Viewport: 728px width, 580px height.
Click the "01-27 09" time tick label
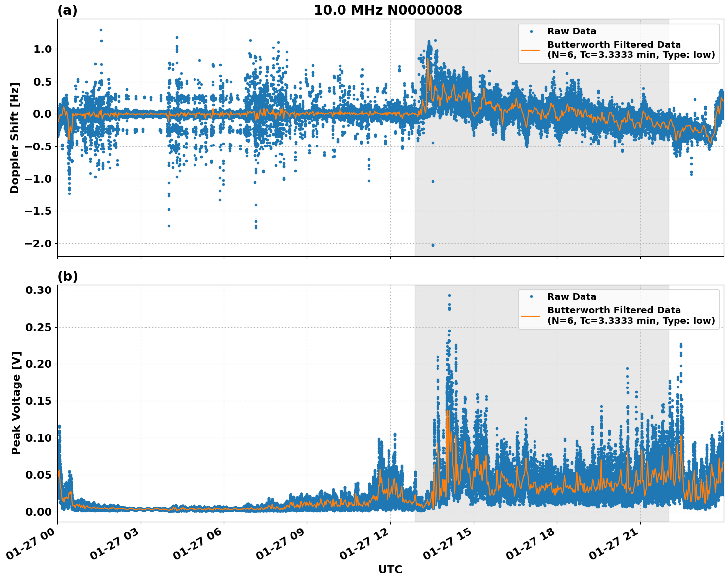(x=282, y=544)
